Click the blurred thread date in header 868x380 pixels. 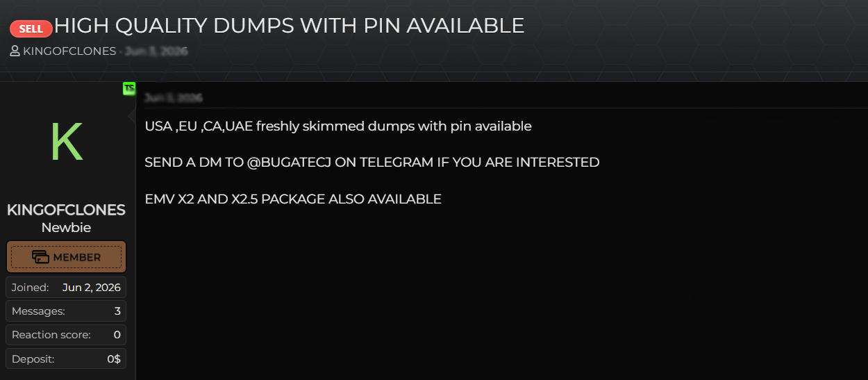tap(156, 51)
